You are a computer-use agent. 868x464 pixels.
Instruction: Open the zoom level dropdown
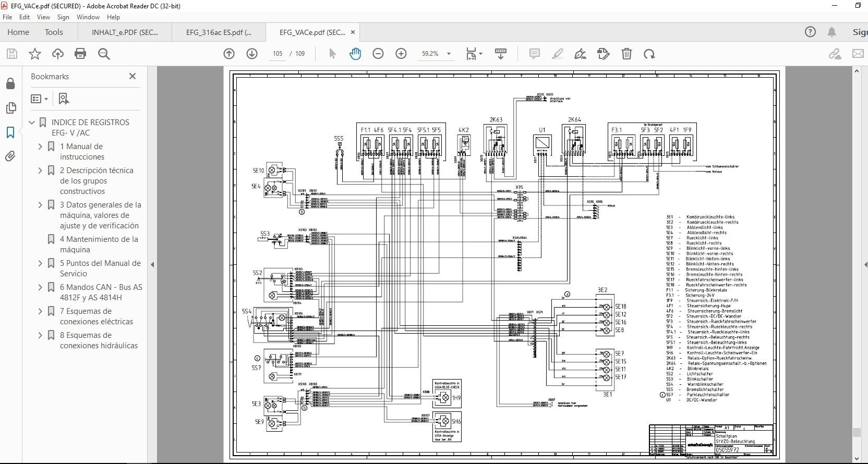point(449,54)
